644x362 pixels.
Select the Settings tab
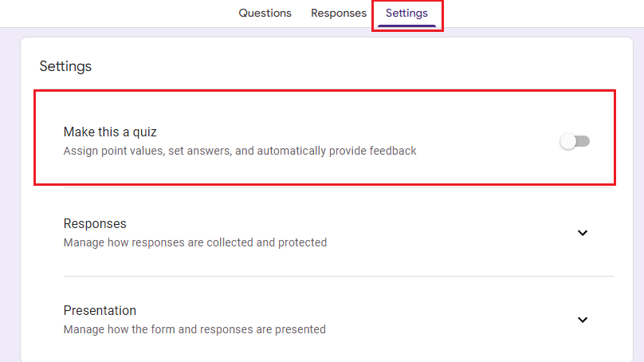pyautogui.click(x=406, y=13)
